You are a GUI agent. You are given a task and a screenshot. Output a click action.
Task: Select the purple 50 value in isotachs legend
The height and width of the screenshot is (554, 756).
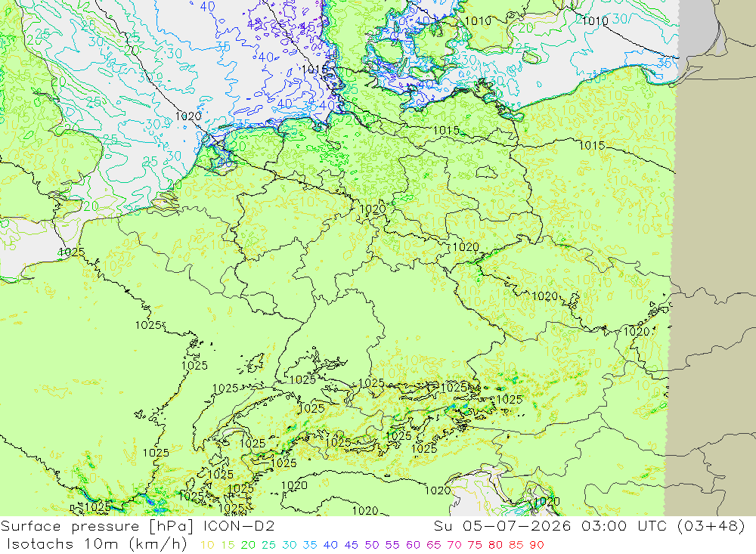coord(372,545)
